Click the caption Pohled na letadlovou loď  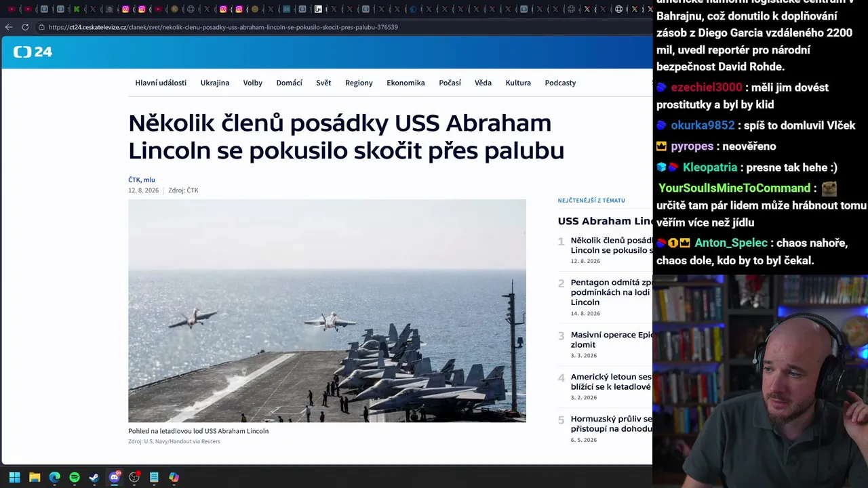tap(198, 431)
